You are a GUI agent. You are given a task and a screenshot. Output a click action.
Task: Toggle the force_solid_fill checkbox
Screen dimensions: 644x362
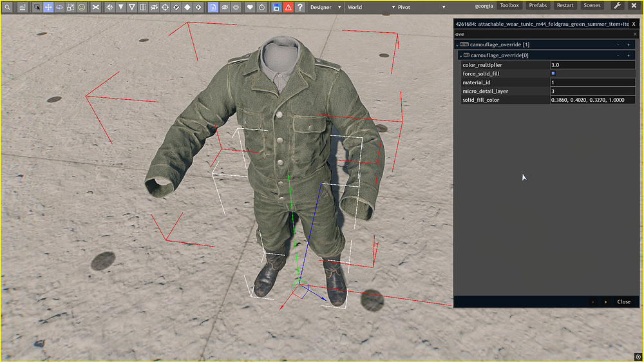(x=553, y=73)
